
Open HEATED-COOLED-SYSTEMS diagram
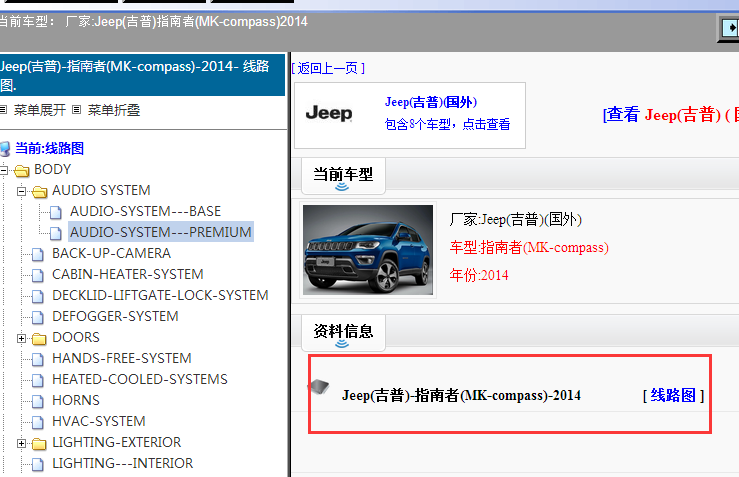coord(140,379)
